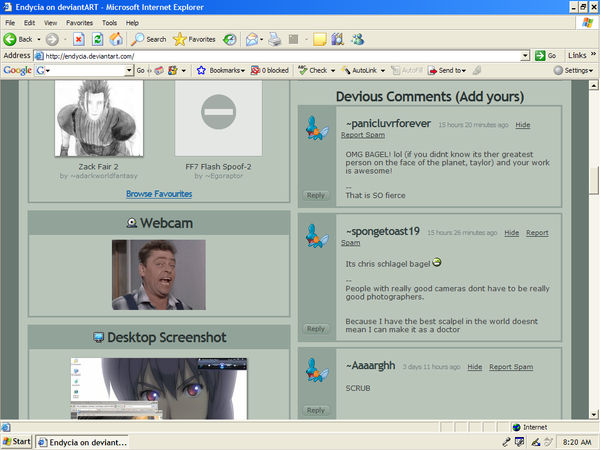Open the Search magnifier toolbar button
The width and height of the screenshot is (600, 450).
[148, 39]
